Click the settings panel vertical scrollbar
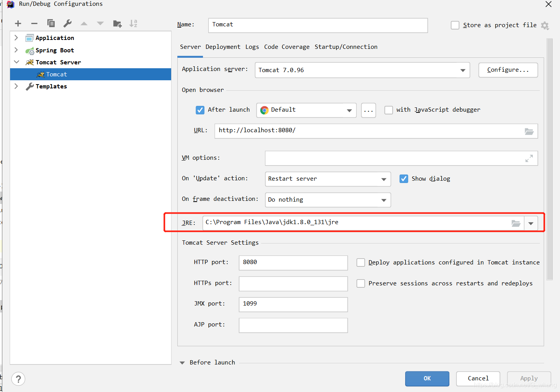 [550, 159]
